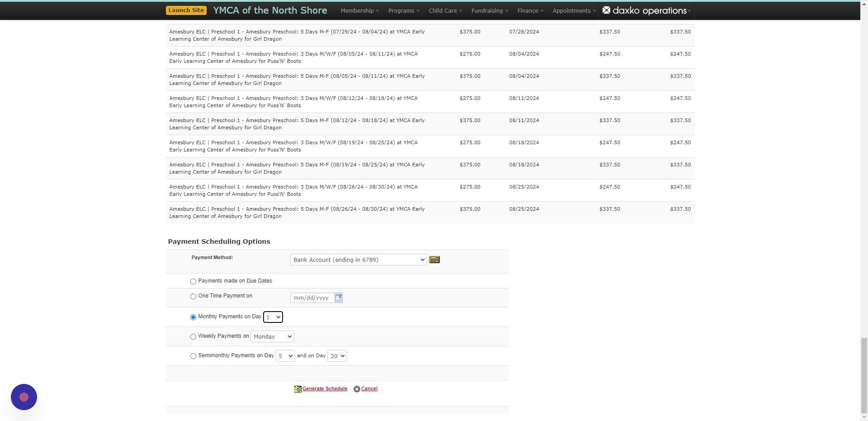Click the YMCA of the North Shore title
Viewport: 868px width, 421px height.
[x=270, y=10]
